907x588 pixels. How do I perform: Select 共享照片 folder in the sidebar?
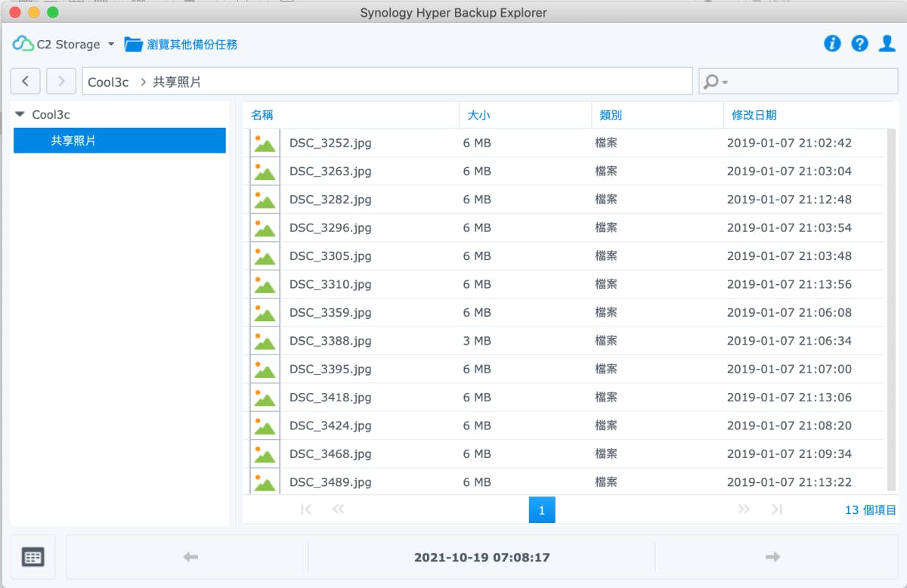(73, 141)
